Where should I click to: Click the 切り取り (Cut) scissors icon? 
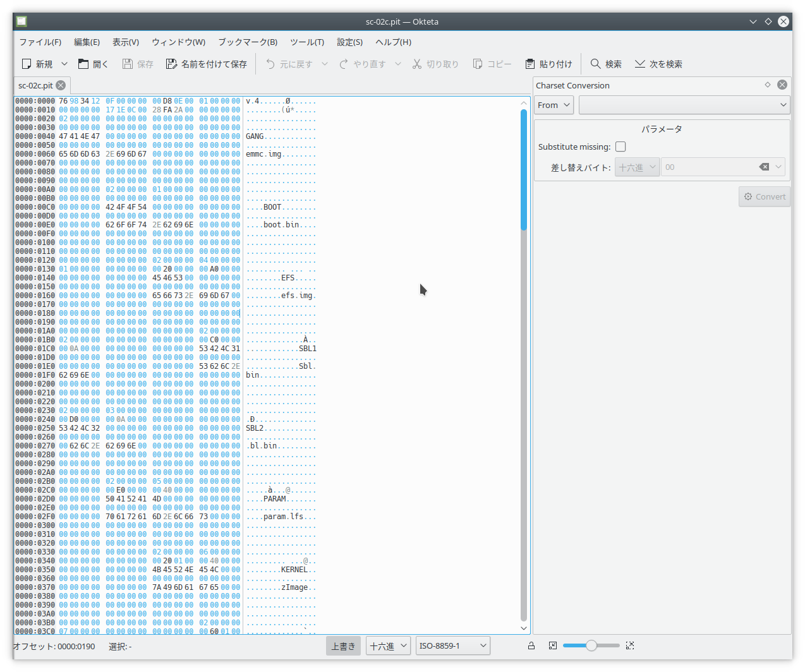click(417, 64)
